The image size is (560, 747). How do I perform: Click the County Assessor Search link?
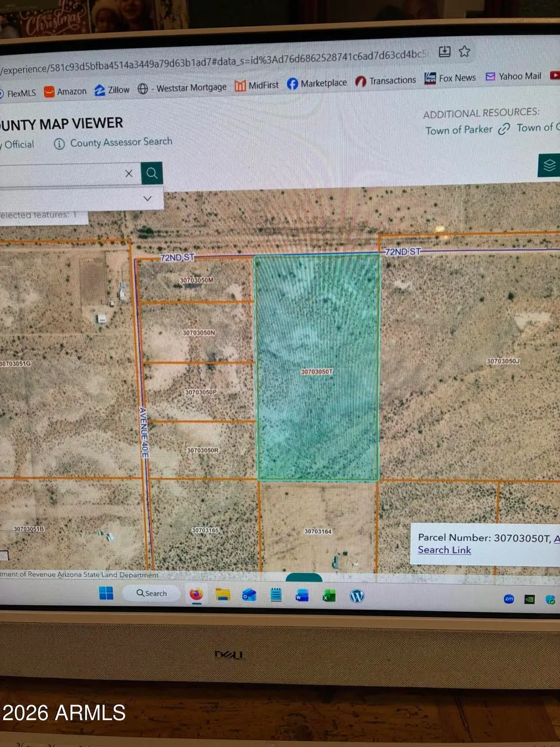(121, 142)
